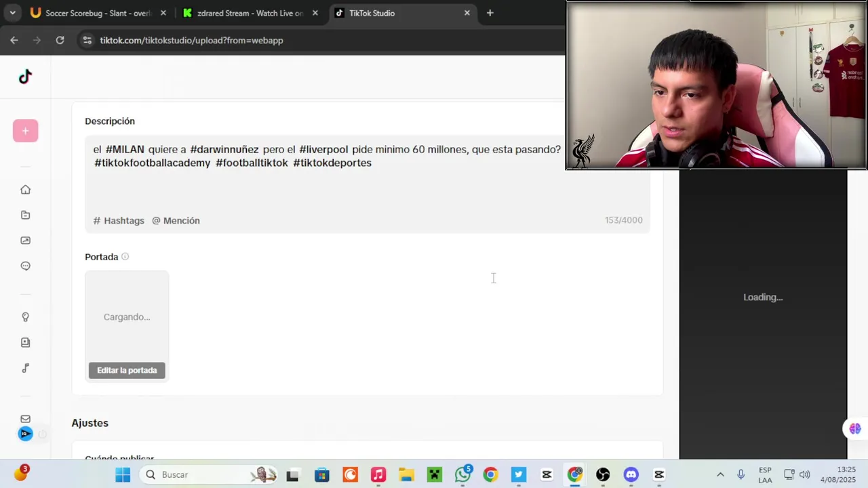Open File Explorer from the taskbar
The width and height of the screenshot is (868, 488).
pyautogui.click(x=406, y=474)
